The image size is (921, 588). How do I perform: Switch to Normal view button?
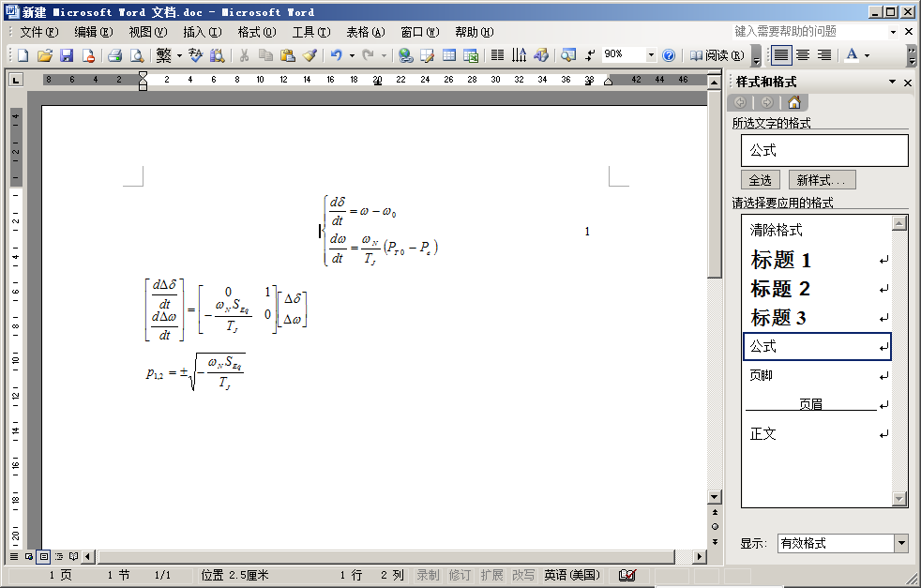pyautogui.click(x=14, y=556)
